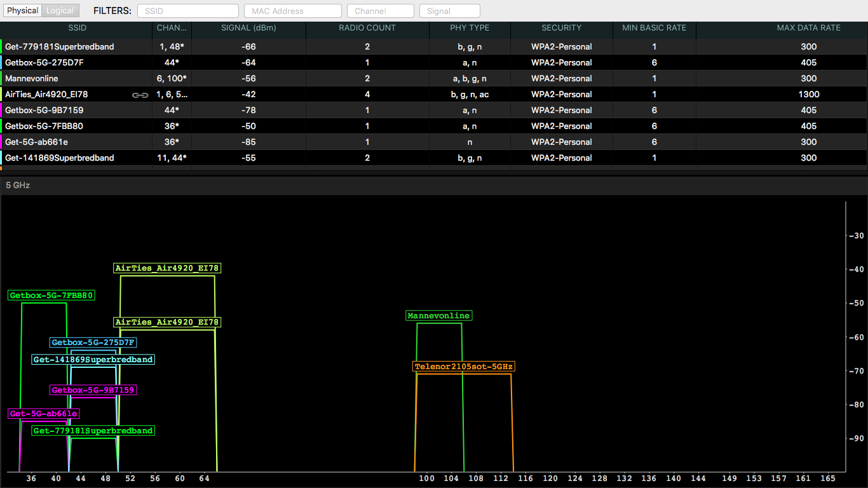
Task: Click the link icon in AirTies_Air4920_EI78 row
Action: 140,95
